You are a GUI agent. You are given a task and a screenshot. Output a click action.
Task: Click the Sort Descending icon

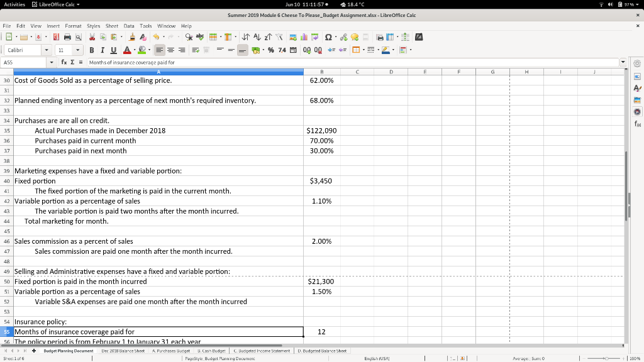(x=268, y=37)
